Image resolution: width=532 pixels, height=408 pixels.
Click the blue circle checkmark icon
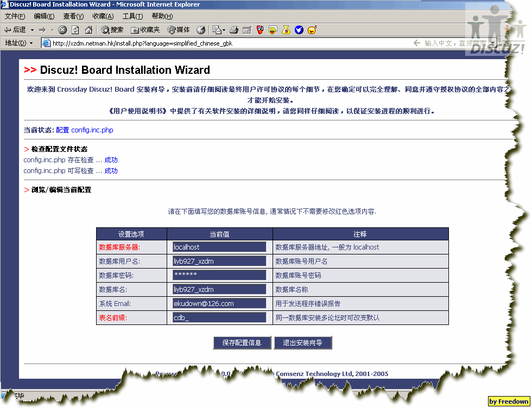[x=299, y=30]
